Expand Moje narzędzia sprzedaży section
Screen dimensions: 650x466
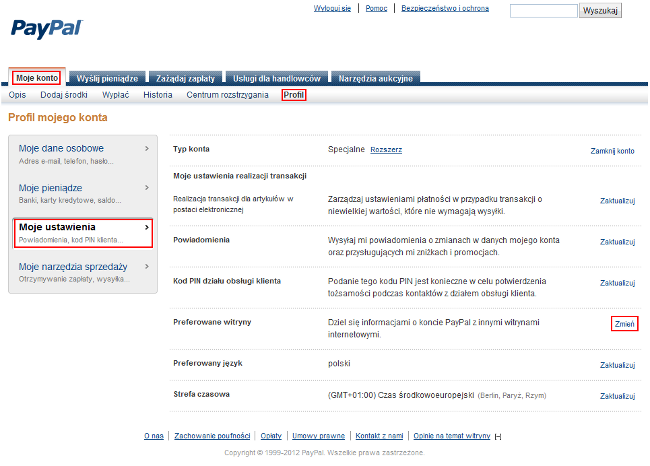(84, 272)
